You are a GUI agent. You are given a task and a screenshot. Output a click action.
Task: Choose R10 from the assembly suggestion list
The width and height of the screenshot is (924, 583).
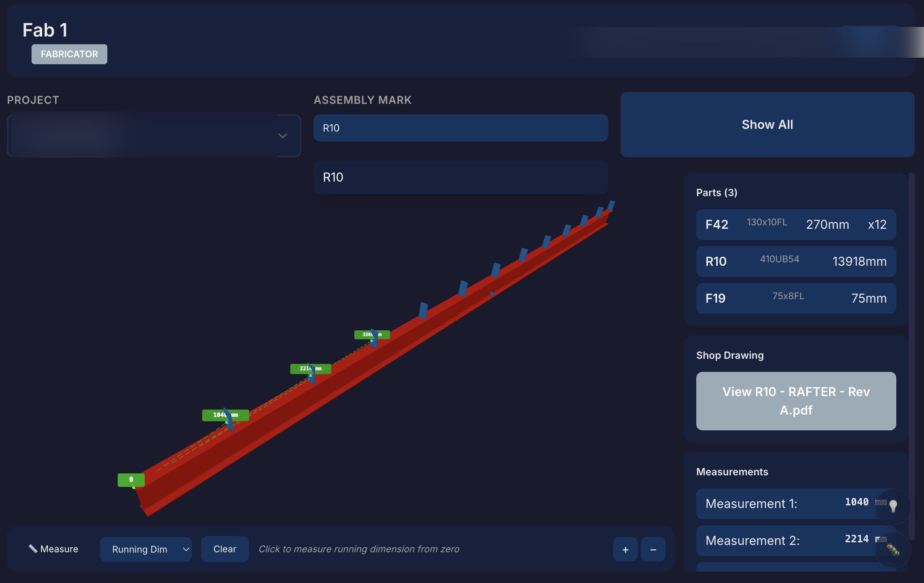click(460, 177)
